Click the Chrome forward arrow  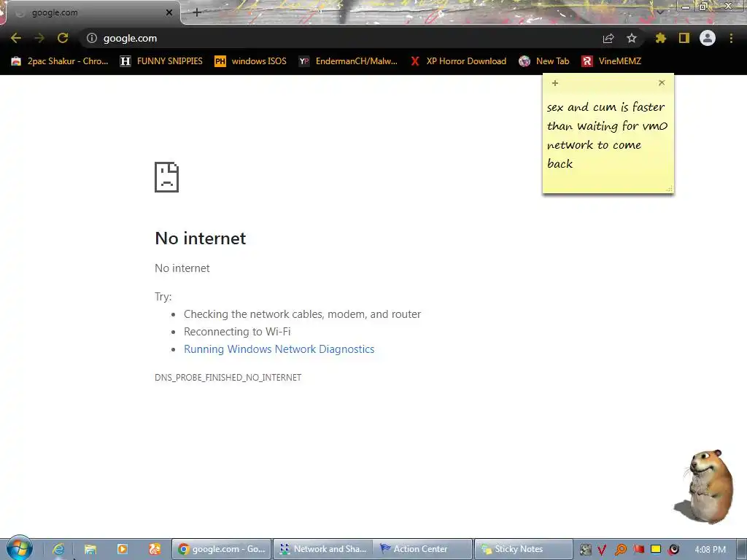tap(39, 38)
